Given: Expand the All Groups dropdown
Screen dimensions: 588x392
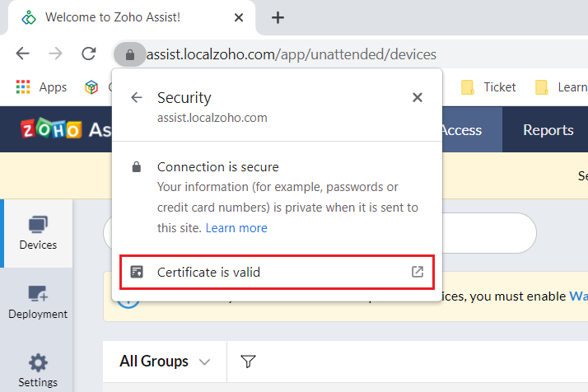Looking at the screenshot, I should (x=165, y=362).
